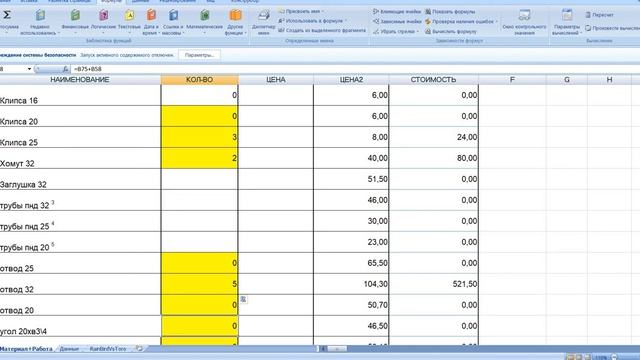Select the Page Layout ribbon tab

[69, 1]
